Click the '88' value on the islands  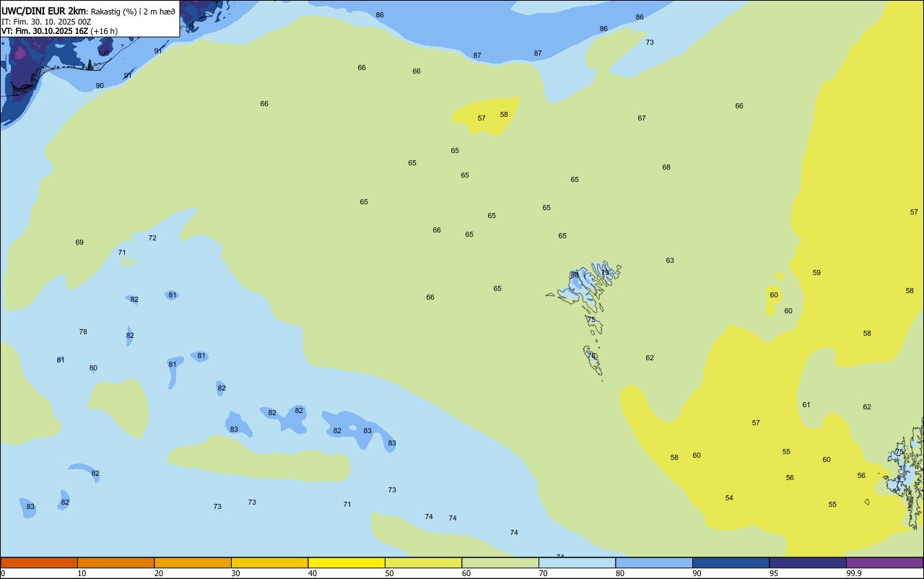click(575, 275)
